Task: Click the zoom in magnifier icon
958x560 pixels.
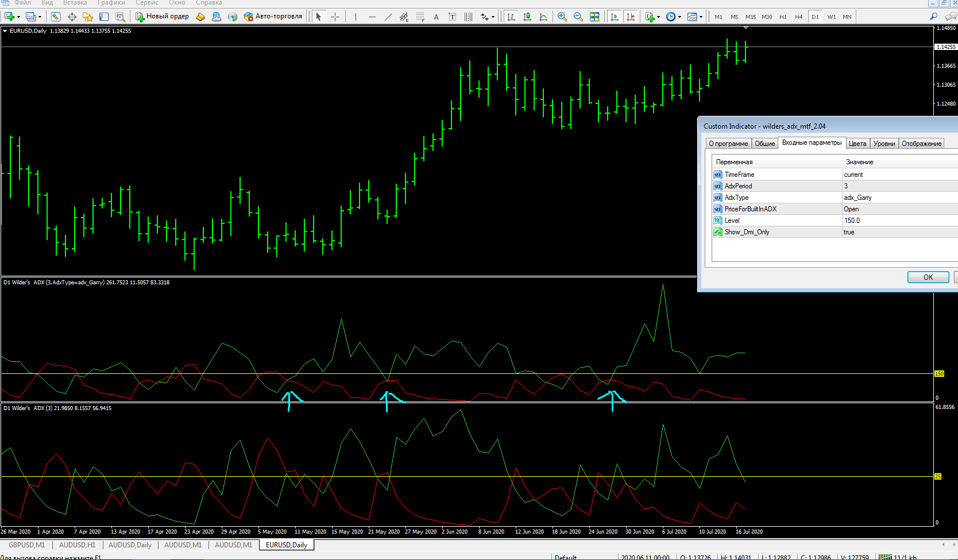Action: (x=562, y=17)
